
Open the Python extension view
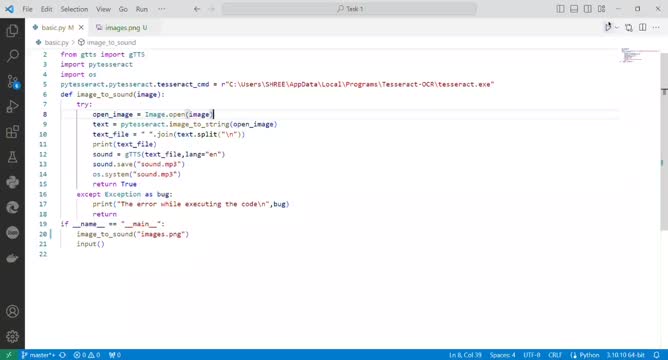tap(12, 182)
